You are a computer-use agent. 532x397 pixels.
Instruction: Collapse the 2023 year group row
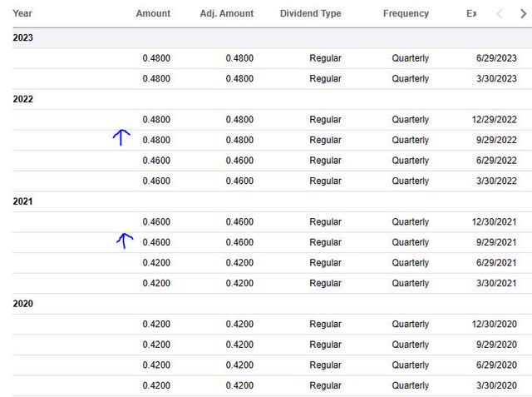pos(22,38)
